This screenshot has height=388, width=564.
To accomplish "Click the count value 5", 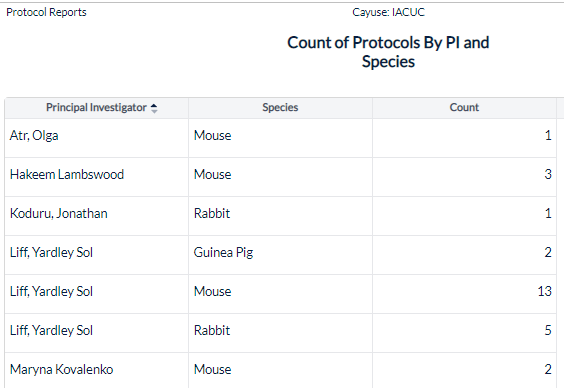I will point(464,330).
